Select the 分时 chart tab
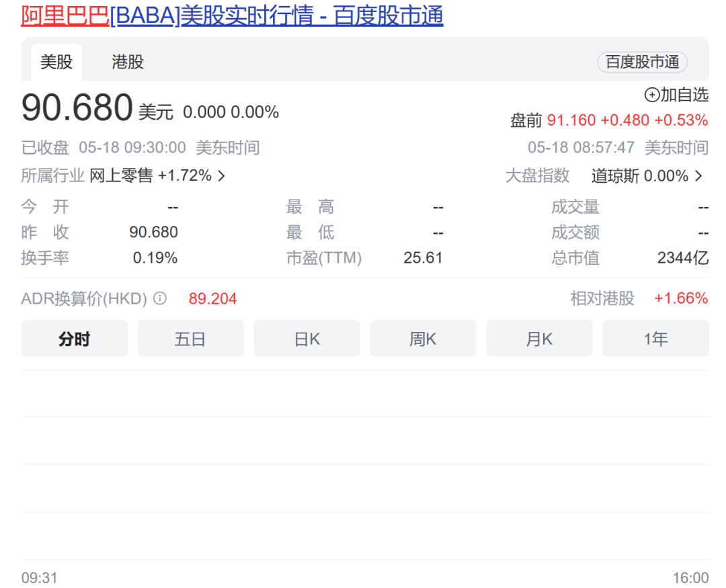 tap(74, 339)
